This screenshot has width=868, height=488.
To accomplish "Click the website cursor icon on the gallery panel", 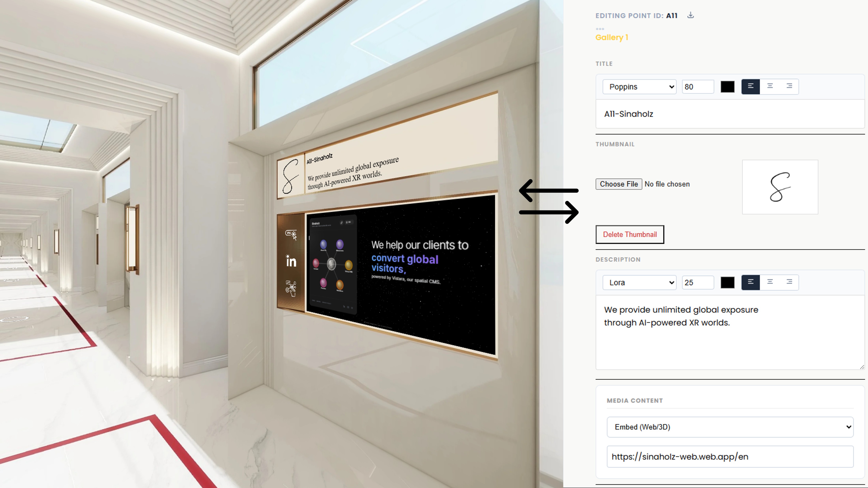I will coord(291,235).
